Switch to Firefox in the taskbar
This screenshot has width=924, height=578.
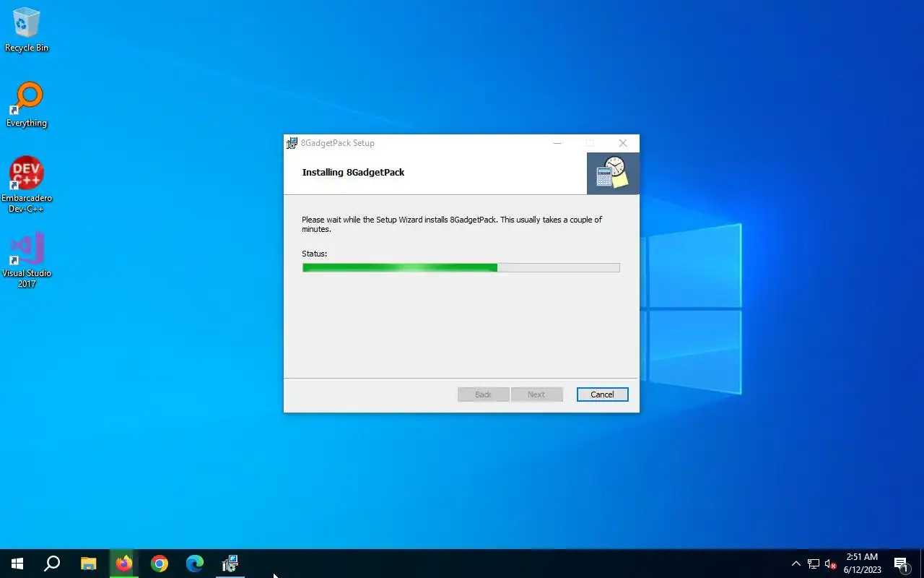pos(124,564)
